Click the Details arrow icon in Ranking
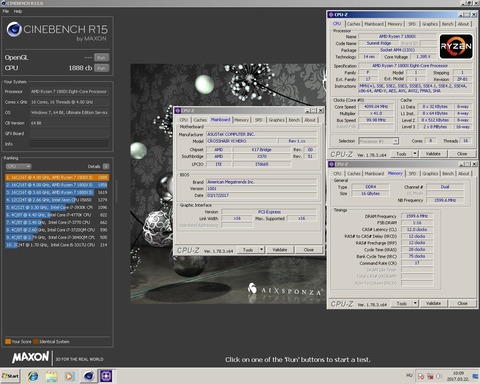 (106, 166)
